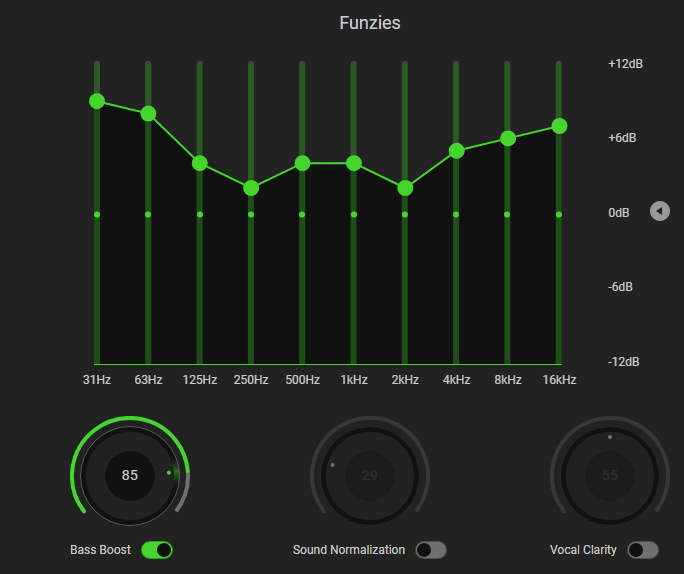The image size is (684, 574).
Task: Click the 16kHz equalizer handle
Action: pyautogui.click(x=559, y=126)
